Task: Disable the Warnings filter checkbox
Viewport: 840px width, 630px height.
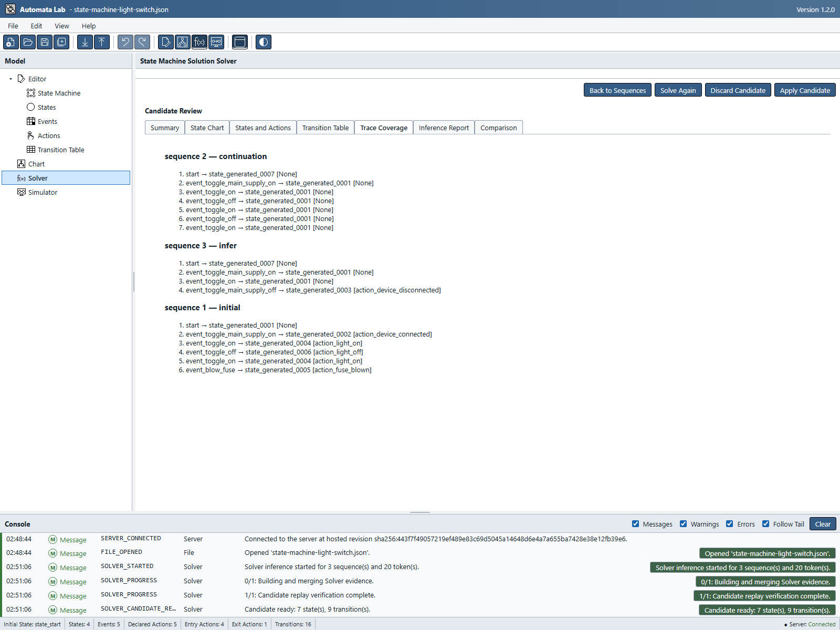Action: (684, 524)
